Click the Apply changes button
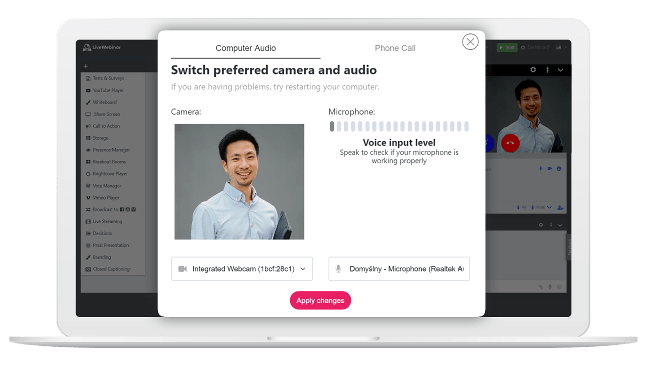Viewport: 650px width, 370px height. (x=320, y=300)
